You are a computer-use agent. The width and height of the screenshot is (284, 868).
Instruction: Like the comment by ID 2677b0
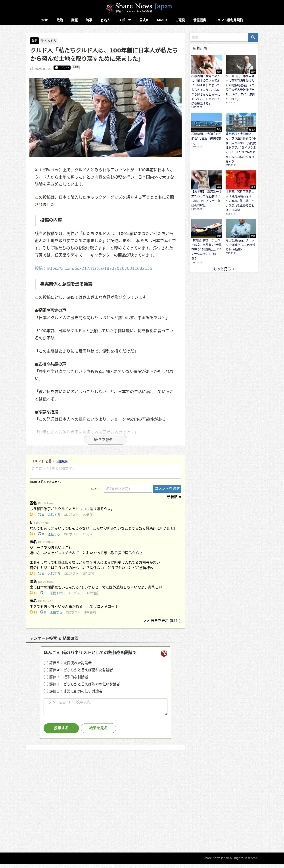[31, 534]
